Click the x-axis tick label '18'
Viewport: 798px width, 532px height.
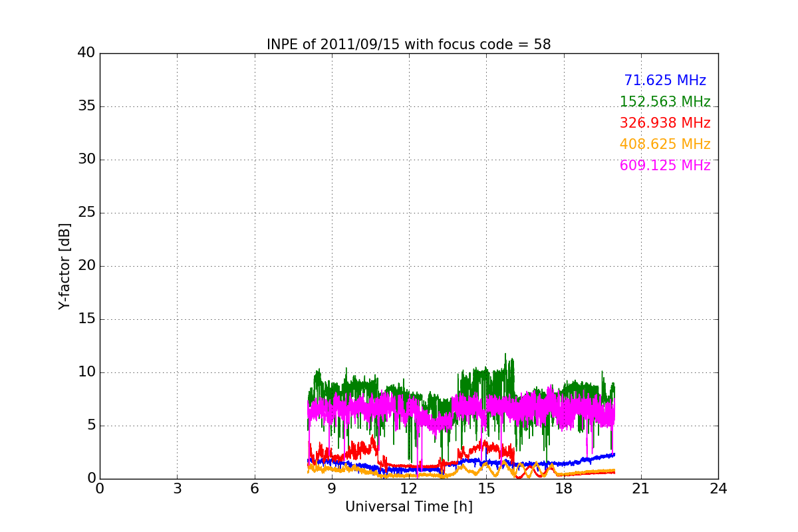[564, 489]
